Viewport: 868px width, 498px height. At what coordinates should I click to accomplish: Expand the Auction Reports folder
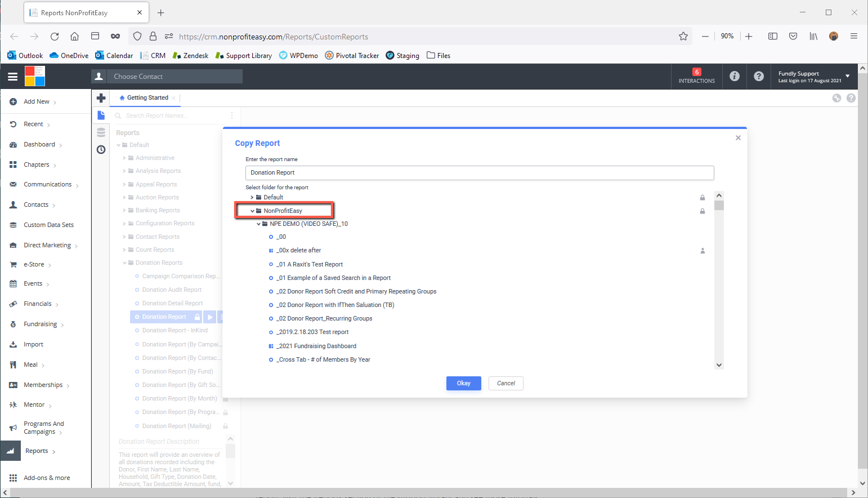click(124, 198)
